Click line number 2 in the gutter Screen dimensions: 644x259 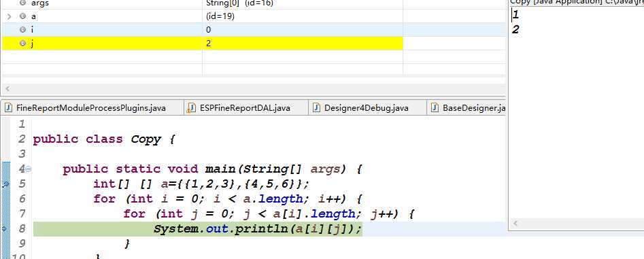click(22, 139)
